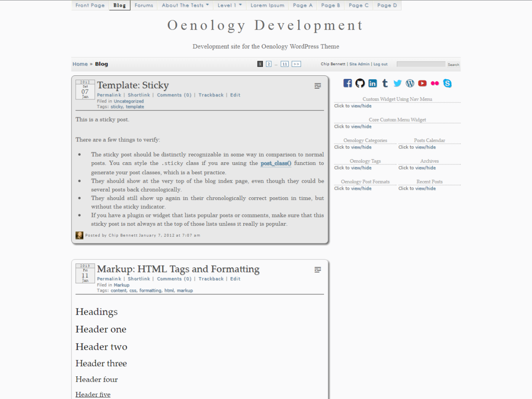Click the WordPress logo icon

click(x=410, y=83)
